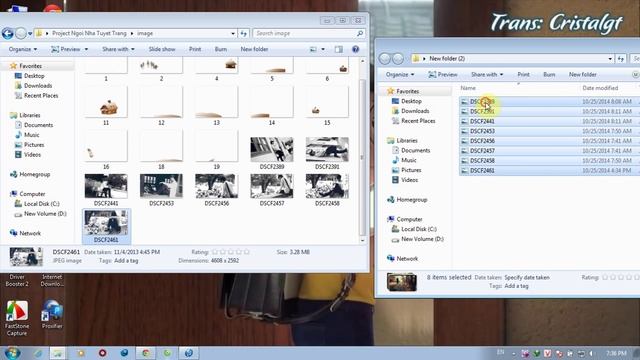Open the address bar history dropdown in image window
The height and width of the screenshot is (360, 640).
[233, 33]
